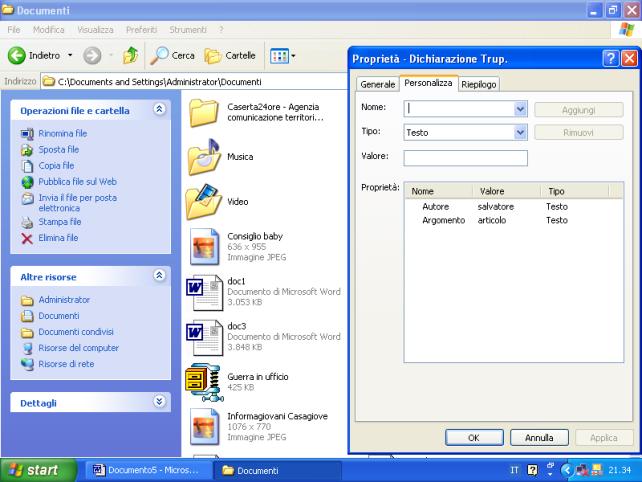Click the Risorse del computer icon
Viewport: 642px width, 482px height.
27,348
